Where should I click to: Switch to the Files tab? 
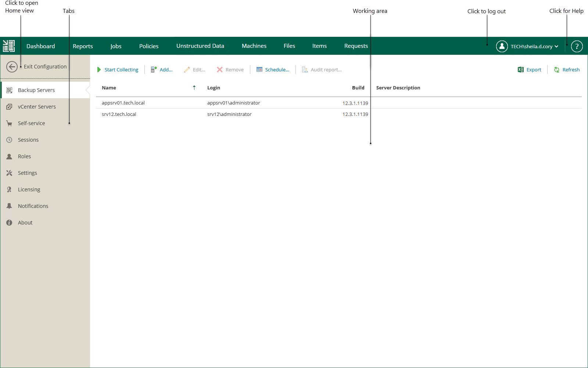(x=290, y=46)
